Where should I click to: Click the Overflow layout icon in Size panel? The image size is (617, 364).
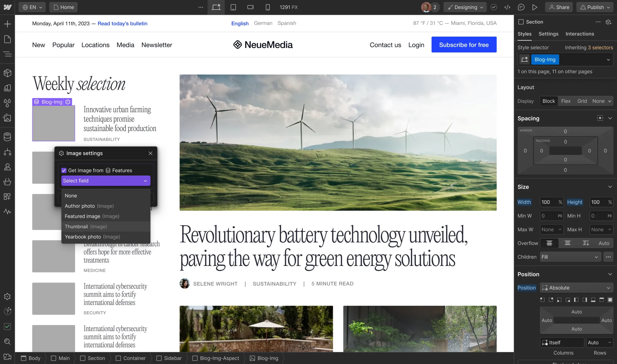(550, 243)
